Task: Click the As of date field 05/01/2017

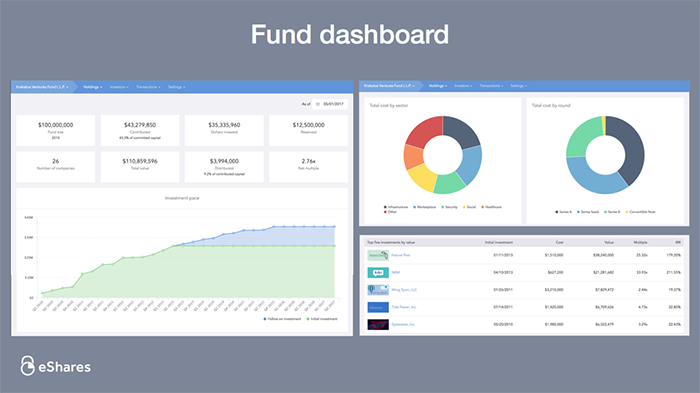Action: pyautogui.click(x=330, y=104)
